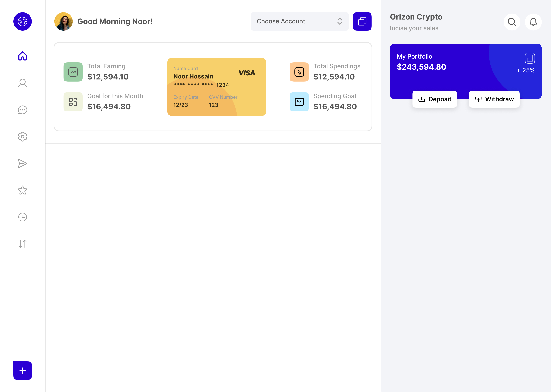Click the Goal for this Month grid icon
This screenshot has height=392, width=551.
[73, 102]
